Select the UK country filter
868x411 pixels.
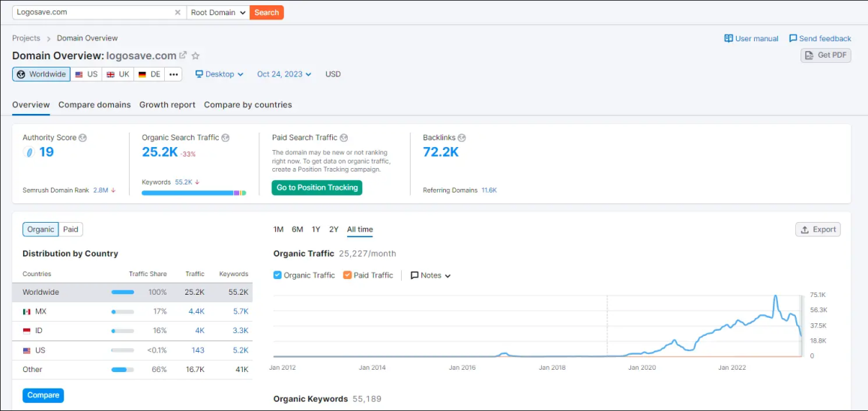[118, 74]
